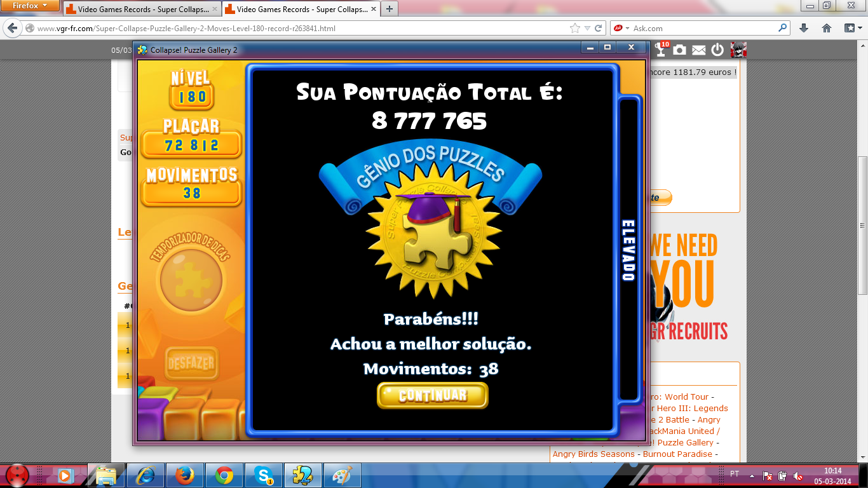The height and width of the screenshot is (488, 868).
Task: Open the trophy notifications icon
Action: (x=661, y=50)
